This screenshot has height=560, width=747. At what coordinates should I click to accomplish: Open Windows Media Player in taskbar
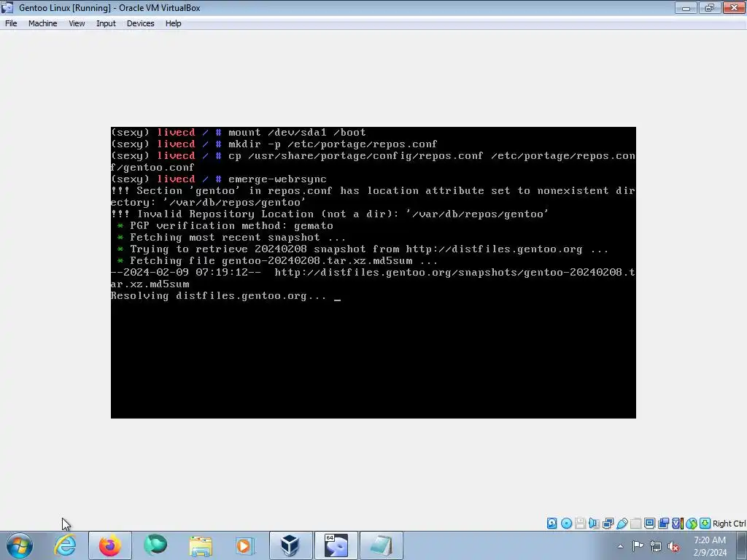click(x=244, y=545)
